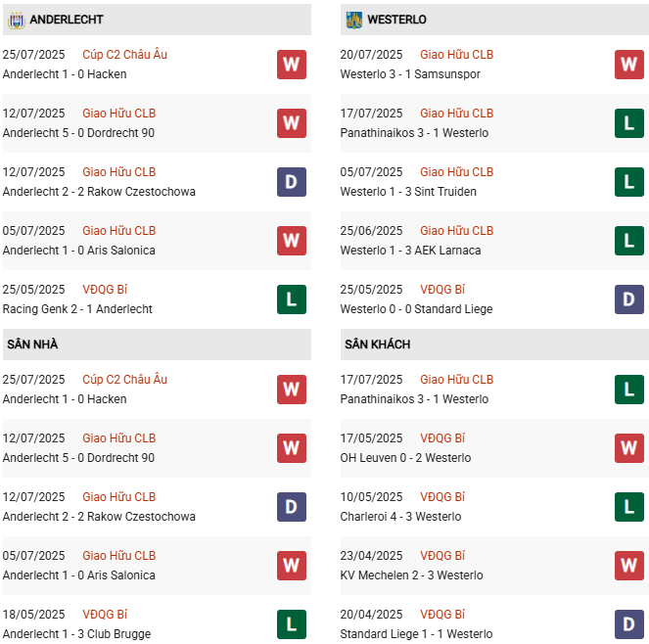Click L badge for Westerlo 1-3 AEK Larnaca
This screenshot has width=649, height=644.
click(628, 241)
